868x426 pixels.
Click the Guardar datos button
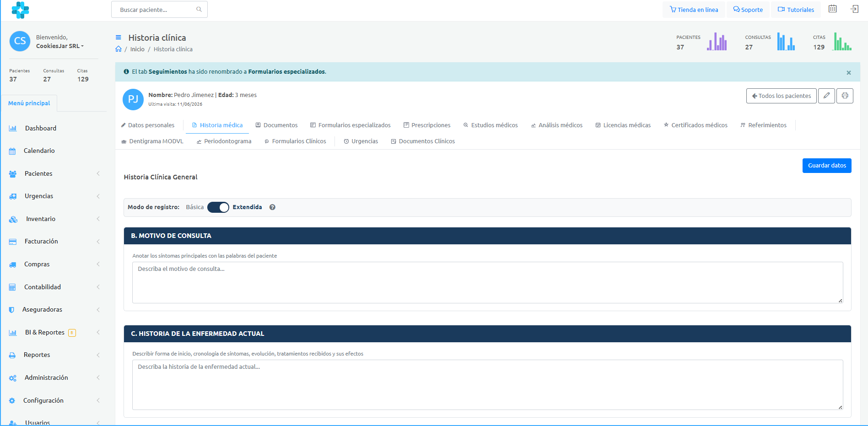827,166
